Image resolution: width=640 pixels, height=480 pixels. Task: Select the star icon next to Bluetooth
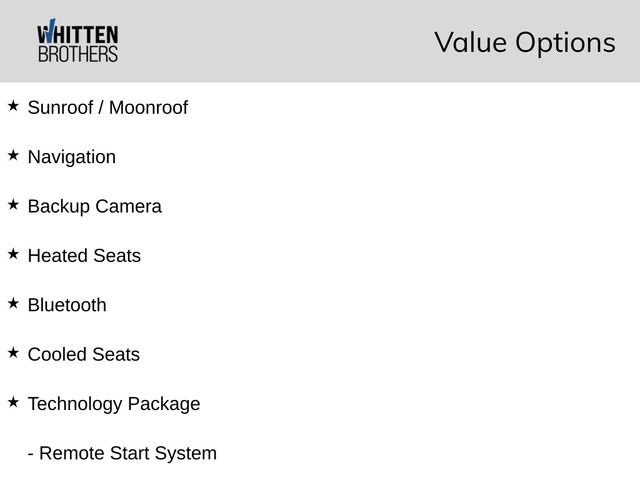tap(13, 303)
